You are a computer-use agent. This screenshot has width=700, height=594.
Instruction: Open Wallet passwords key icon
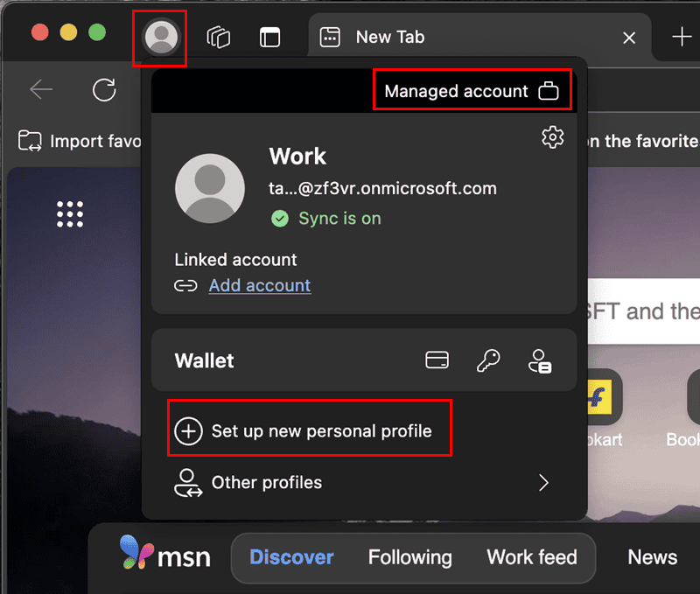click(487, 360)
